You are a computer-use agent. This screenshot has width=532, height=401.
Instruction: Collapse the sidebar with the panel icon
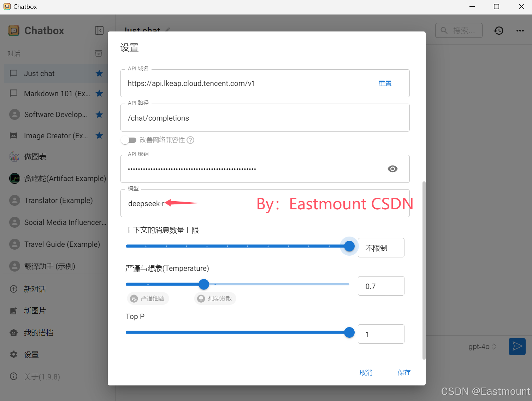(x=99, y=31)
